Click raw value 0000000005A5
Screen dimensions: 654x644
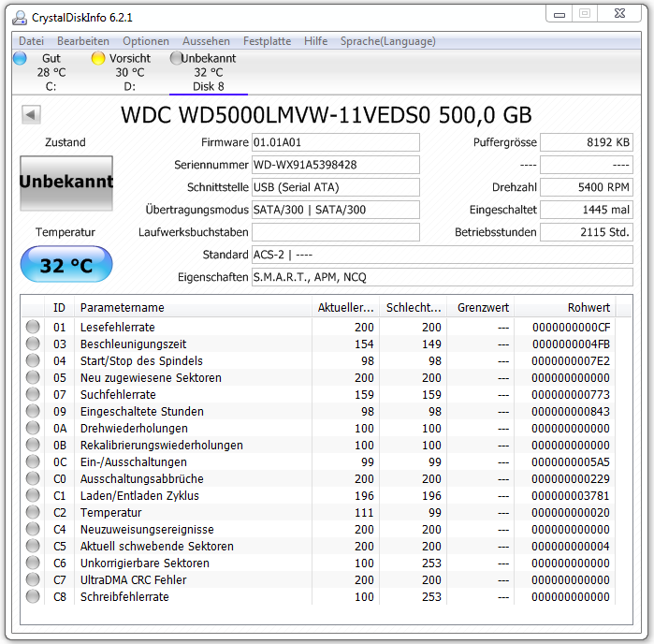(571, 462)
